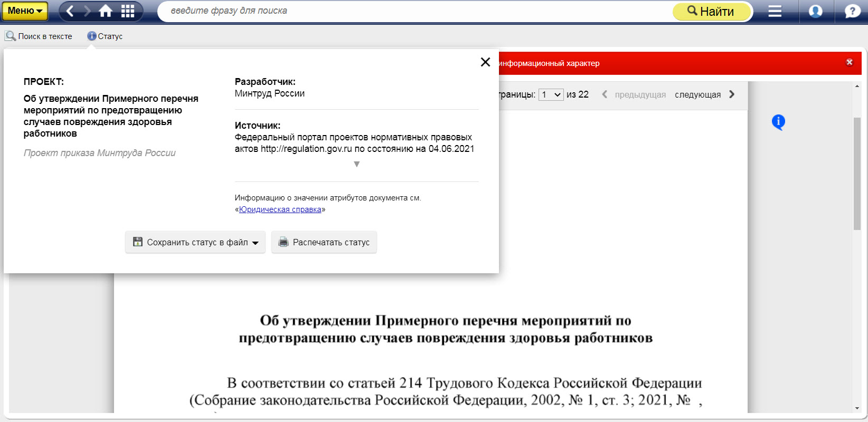The width and height of the screenshot is (868, 422).
Task: Open the grid apps icon
Action: point(128,11)
